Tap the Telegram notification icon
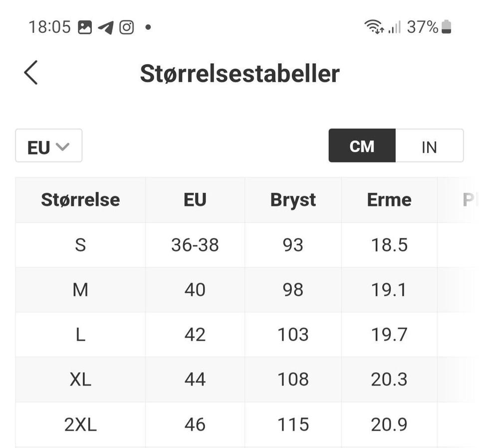Screen dimensions: 479x448 pos(106,27)
